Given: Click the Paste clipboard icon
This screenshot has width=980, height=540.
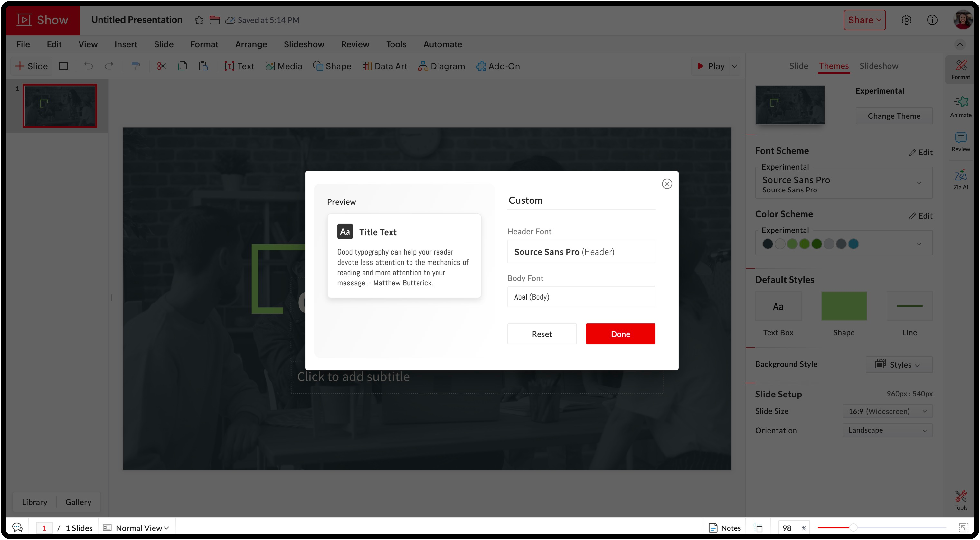Looking at the screenshot, I should 203,66.
